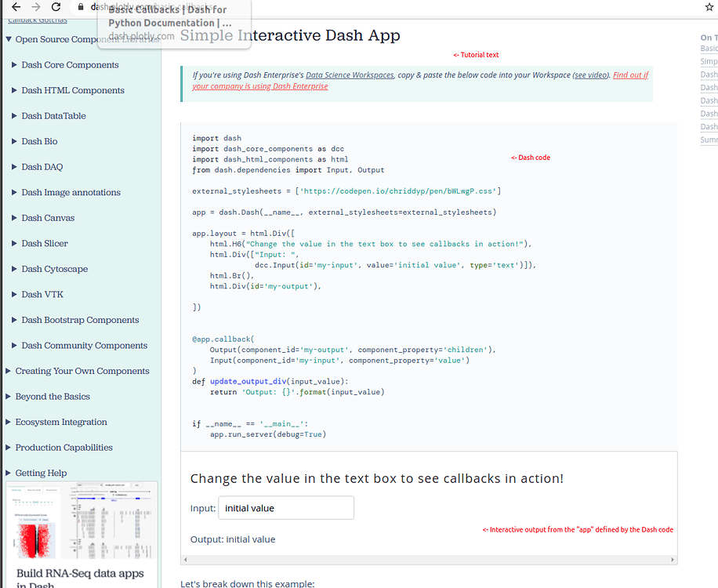This screenshot has height=588, width=718.
Task: Follow the Data Science Workspaces link
Action: pos(350,75)
